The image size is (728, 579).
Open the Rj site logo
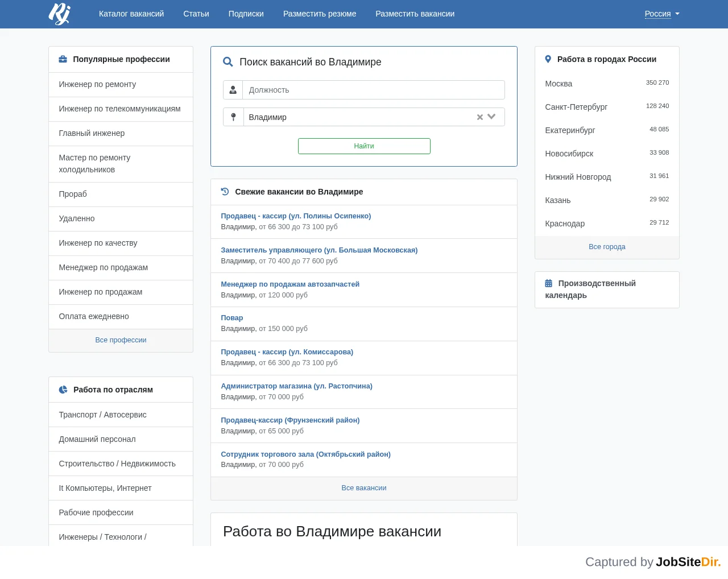(x=59, y=14)
